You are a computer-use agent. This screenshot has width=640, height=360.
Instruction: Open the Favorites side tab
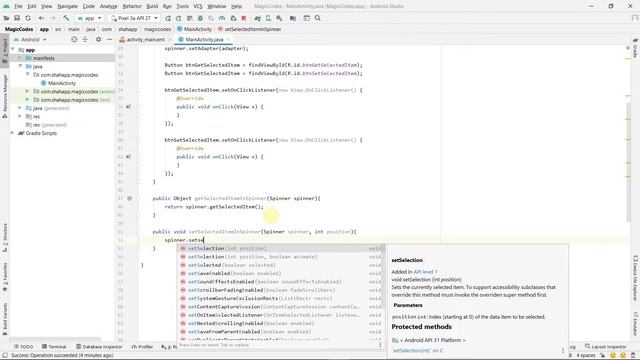point(4,277)
